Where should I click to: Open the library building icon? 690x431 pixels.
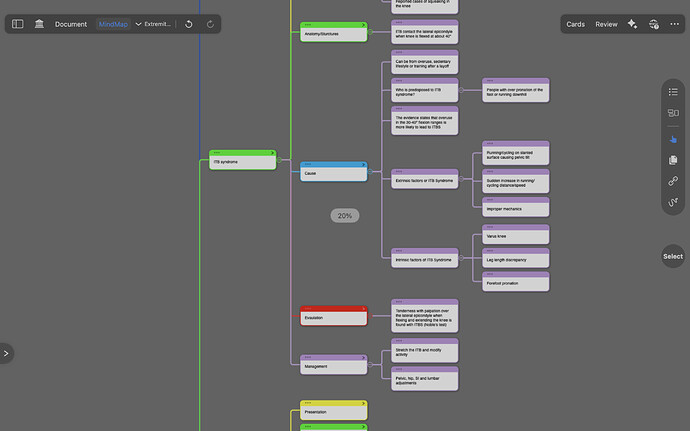point(39,24)
